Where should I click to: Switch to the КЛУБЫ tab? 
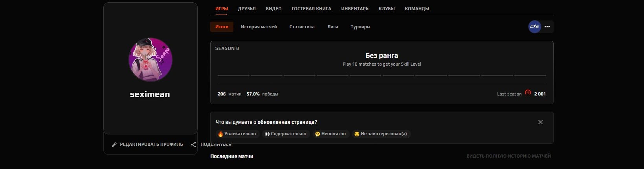(387, 9)
